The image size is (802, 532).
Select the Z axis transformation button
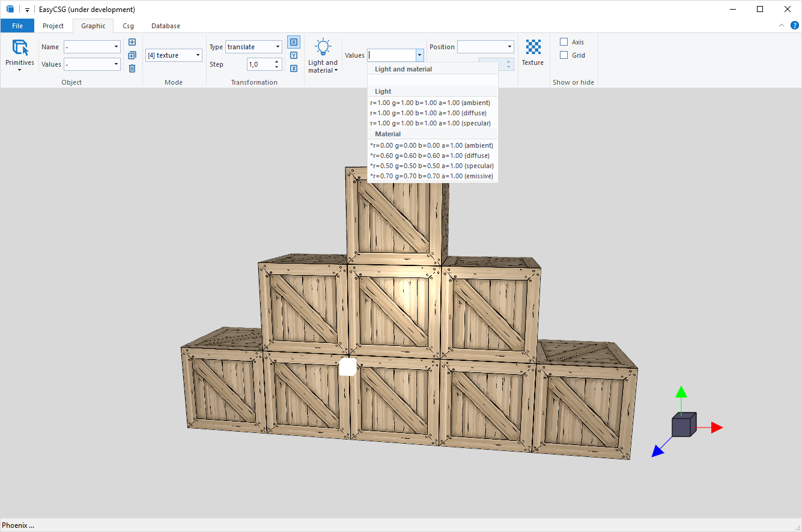[294, 68]
